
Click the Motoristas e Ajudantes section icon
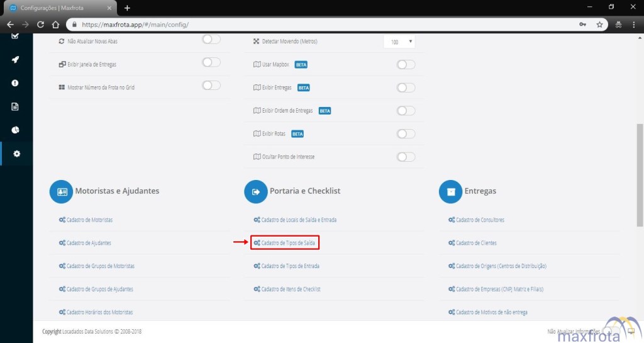[62, 191]
